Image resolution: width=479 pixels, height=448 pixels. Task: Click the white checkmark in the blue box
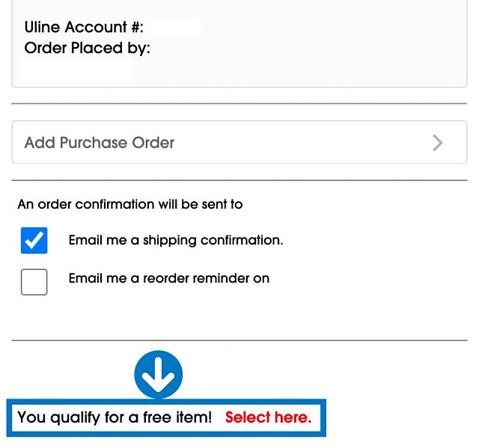pos(34,240)
